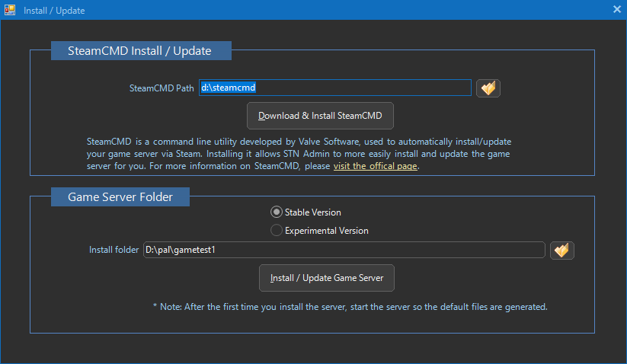Click the 'Game Server Folder' header
Image resolution: width=627 pixels, height=364 pixels.
click(120, 197)
